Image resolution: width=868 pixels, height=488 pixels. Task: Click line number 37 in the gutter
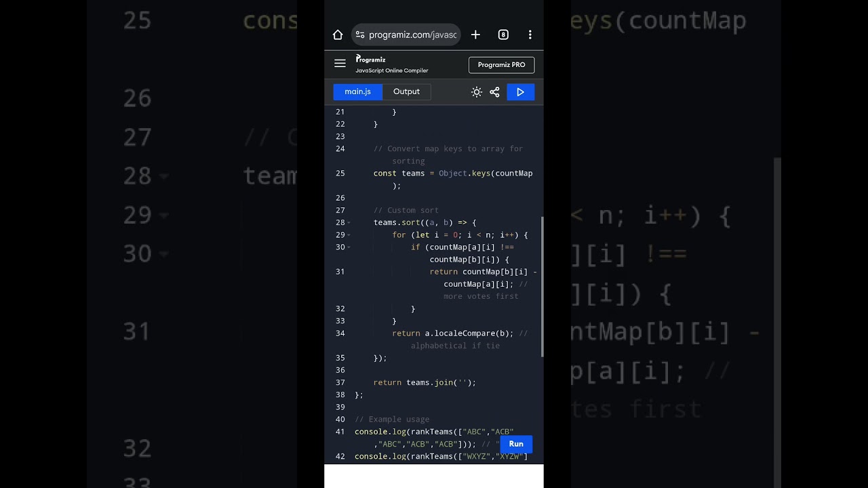point(340,383)
